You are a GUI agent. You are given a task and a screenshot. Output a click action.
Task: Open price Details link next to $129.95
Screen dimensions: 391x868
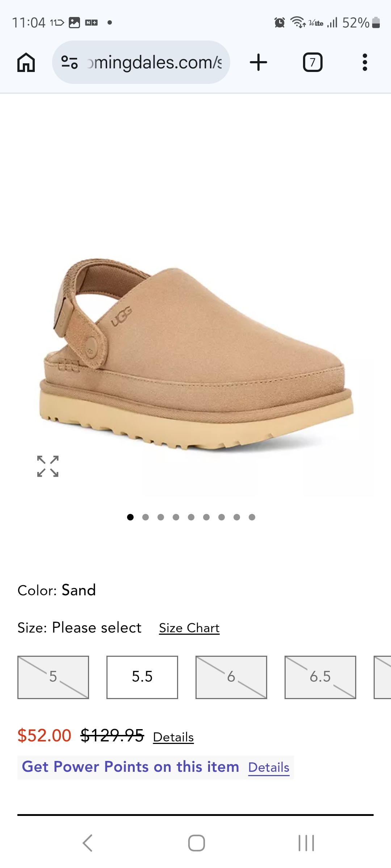point(173,737)
